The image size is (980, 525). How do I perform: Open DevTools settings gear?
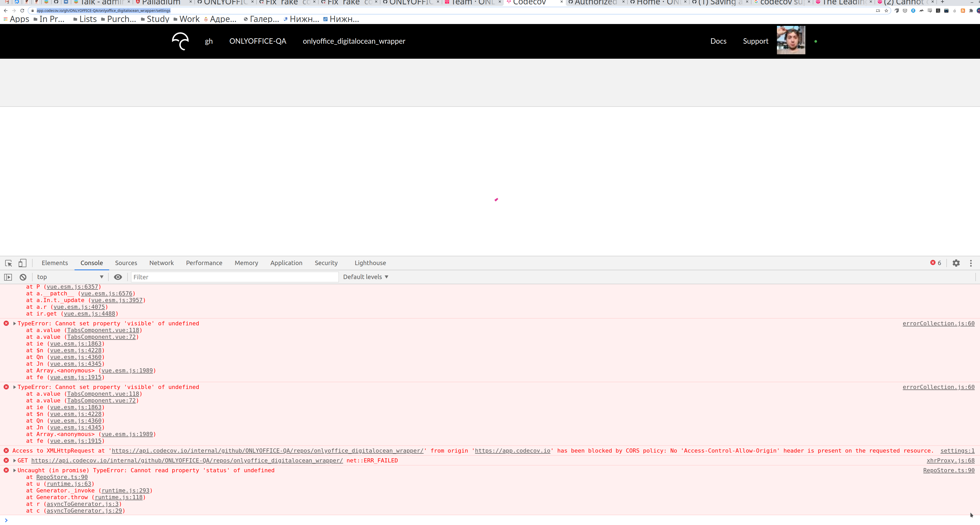point(956,263)
